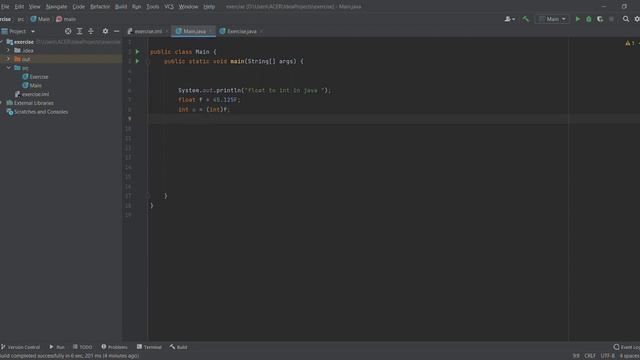Expand the out folder
Image resolution: width=640 pixels, height=360 pixels.
pyautogui.click(x=8, y=59)
